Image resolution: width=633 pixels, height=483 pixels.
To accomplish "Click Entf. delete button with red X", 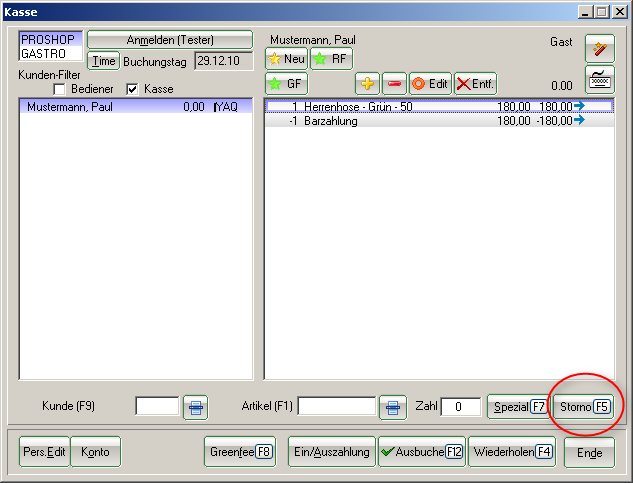I will 476,85.
